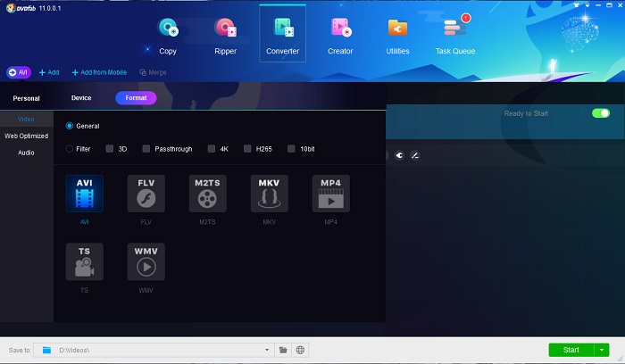
Task: Click the green Start button
Action: pyautogui.click(x=571, y=350)
